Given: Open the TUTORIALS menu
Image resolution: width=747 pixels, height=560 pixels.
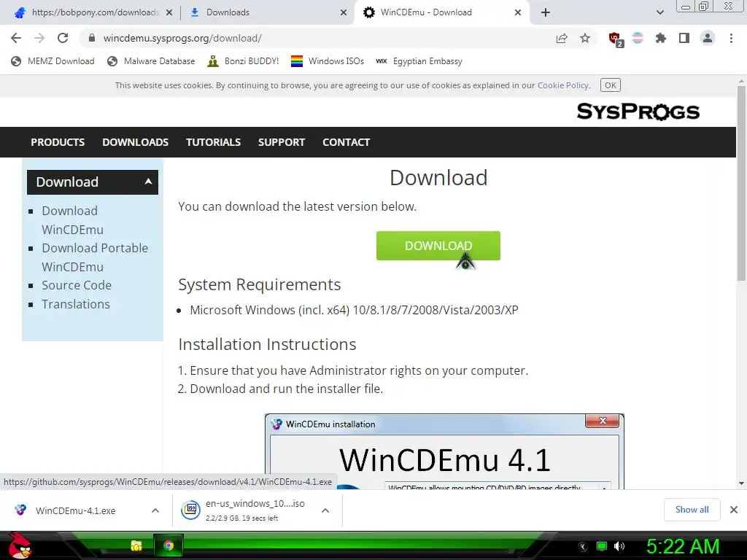Looking at the screenshot, I should [214, 142].
